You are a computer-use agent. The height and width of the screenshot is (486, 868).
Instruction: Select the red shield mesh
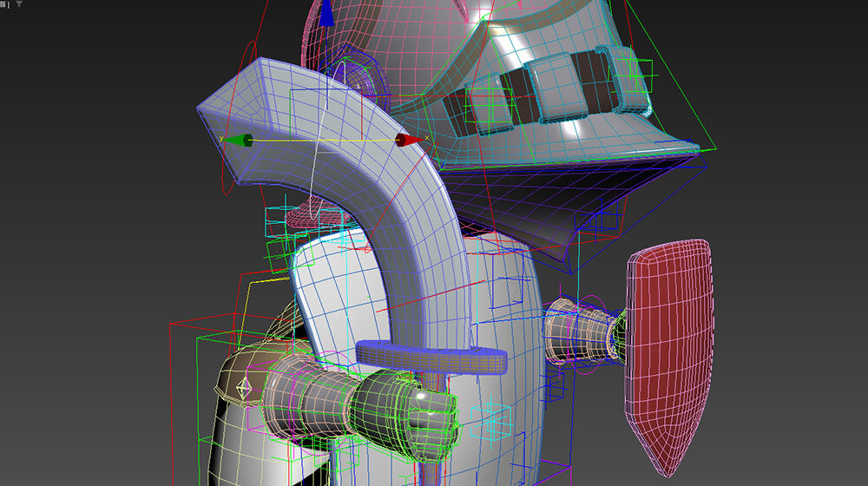point(670,347)
